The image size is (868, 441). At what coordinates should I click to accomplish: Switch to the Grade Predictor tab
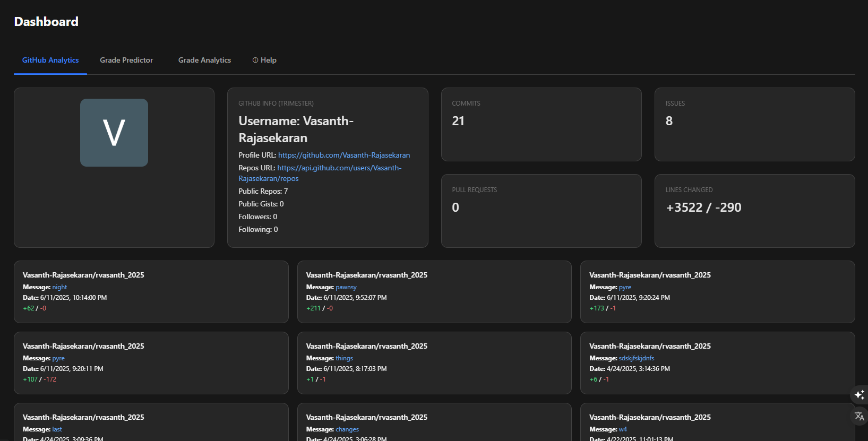(126, 60)
